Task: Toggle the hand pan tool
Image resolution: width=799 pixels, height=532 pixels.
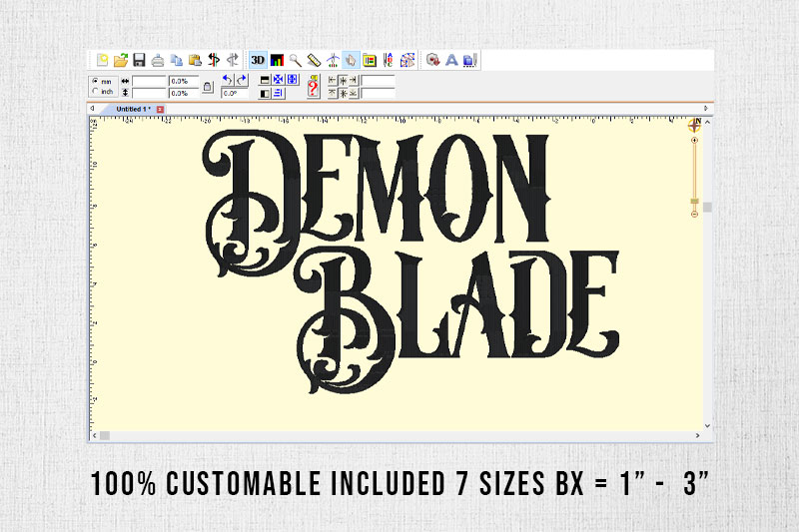Action: [x=351, y=60]
